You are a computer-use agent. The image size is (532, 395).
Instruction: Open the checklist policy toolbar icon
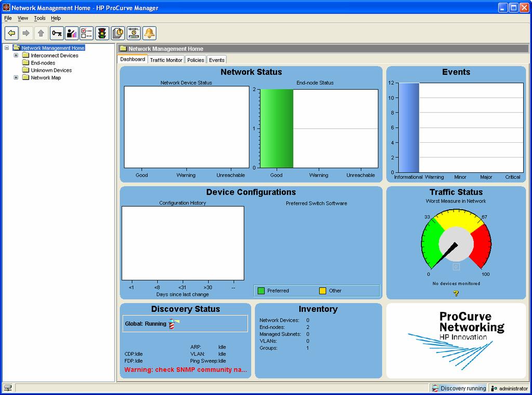87,33
